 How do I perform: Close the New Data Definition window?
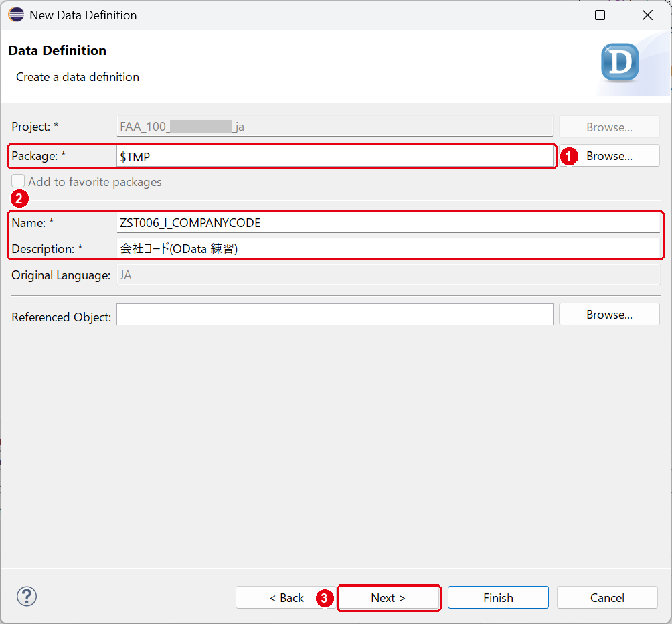(x=647, y=15)
